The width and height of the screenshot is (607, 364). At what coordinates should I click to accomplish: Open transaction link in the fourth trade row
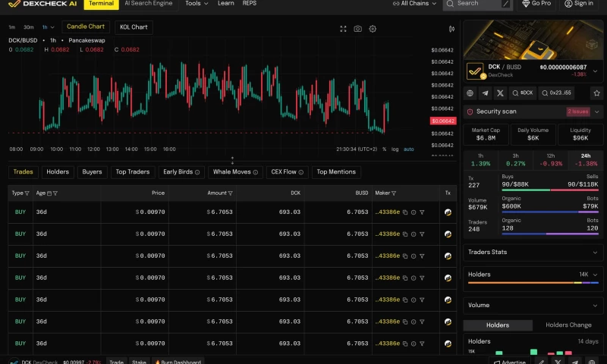point(448,278)
